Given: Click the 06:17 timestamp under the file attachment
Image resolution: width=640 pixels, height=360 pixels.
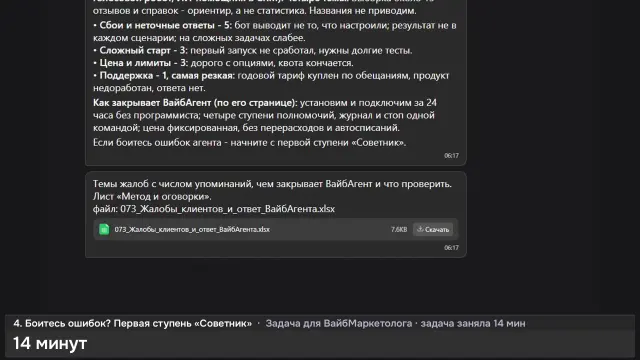Looking at the screenshot, I should point(451,248).
